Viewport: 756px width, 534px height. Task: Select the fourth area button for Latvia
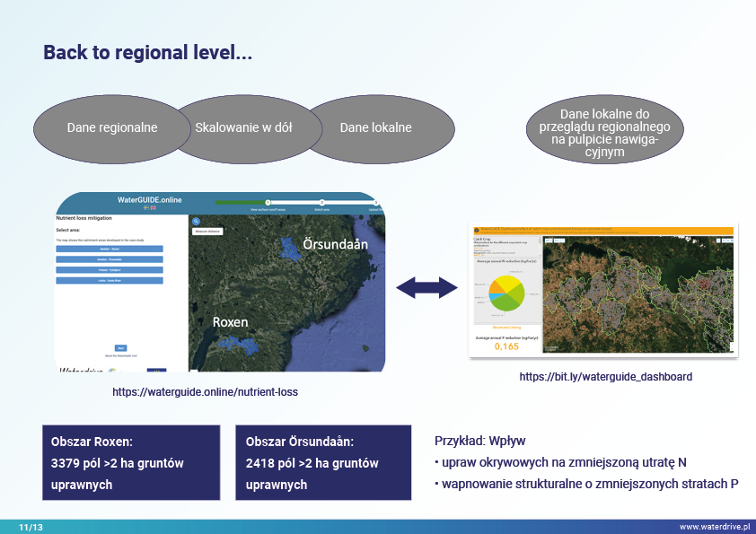110,281
